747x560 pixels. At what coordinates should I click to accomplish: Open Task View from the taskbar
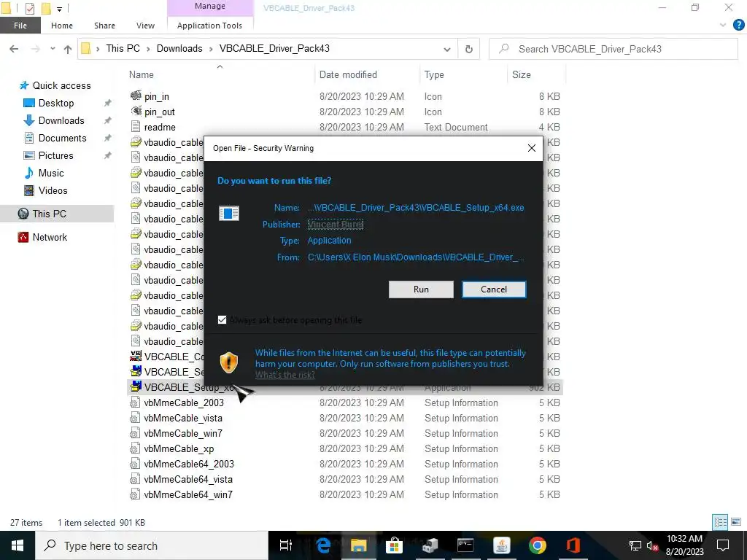coord(286,545)
